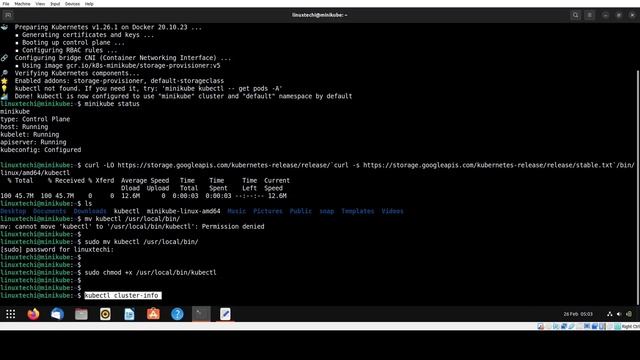640x360 pixels.
Task: Click 'sudo chmod +x /usr/local/bin/kubectl' command
Action: point(151,273)
